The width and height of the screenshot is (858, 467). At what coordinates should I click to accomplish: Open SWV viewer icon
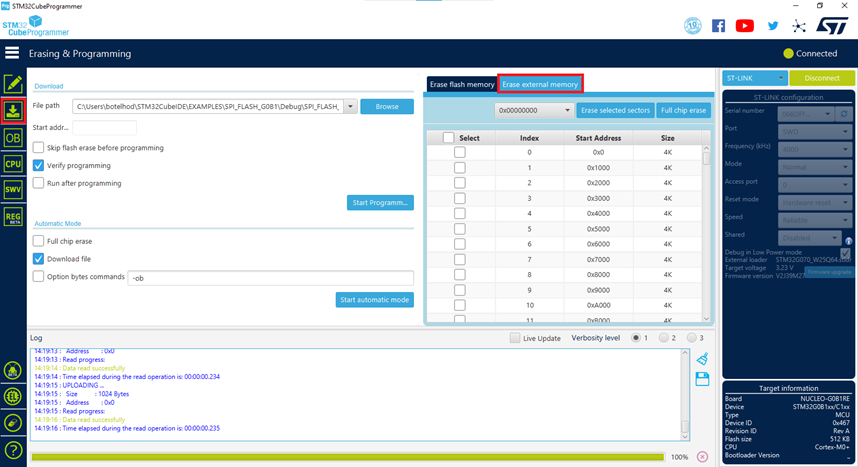[13, 190]
